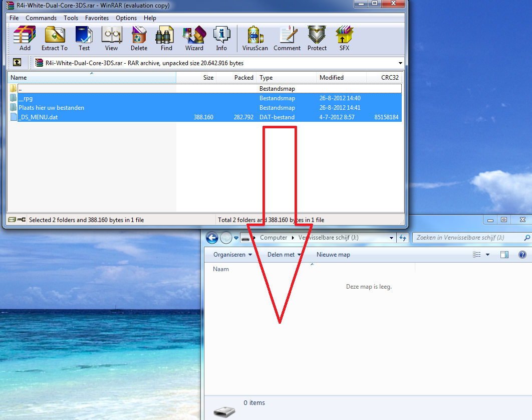Click the key icon in WinRAR status bar
The image size is (532, 420).
point(22,220)
